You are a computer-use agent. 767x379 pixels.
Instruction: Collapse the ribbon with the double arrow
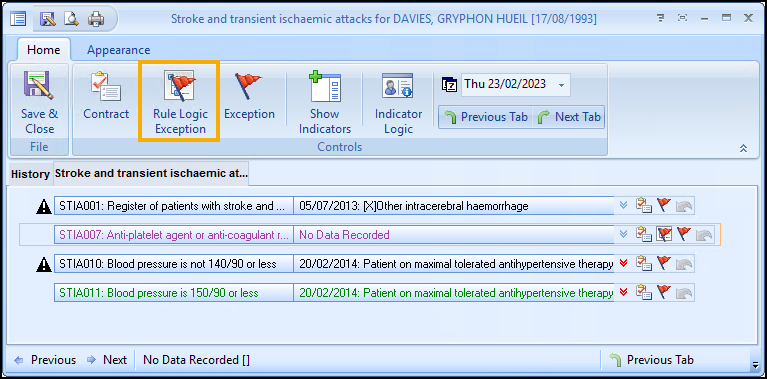(744, 148)
